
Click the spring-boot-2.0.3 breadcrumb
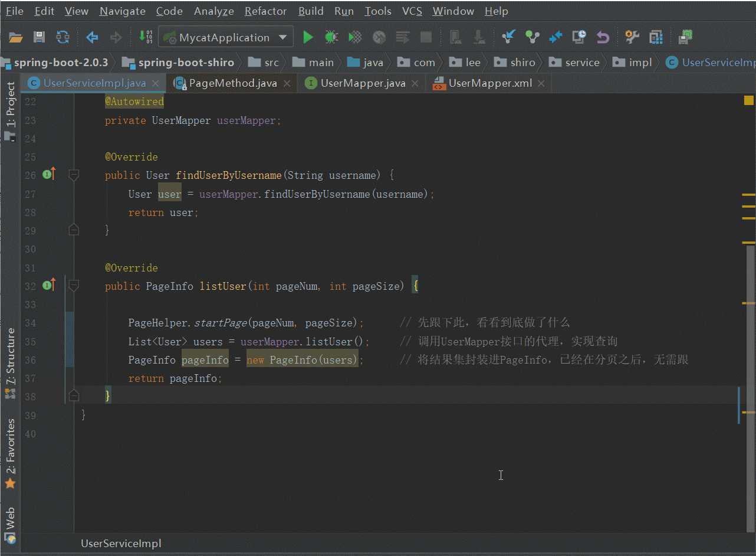(56, 63)
